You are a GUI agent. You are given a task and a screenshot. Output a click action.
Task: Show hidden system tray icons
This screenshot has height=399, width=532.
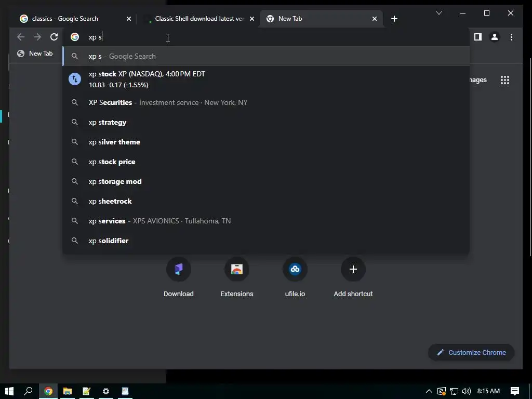coord(429,391)
